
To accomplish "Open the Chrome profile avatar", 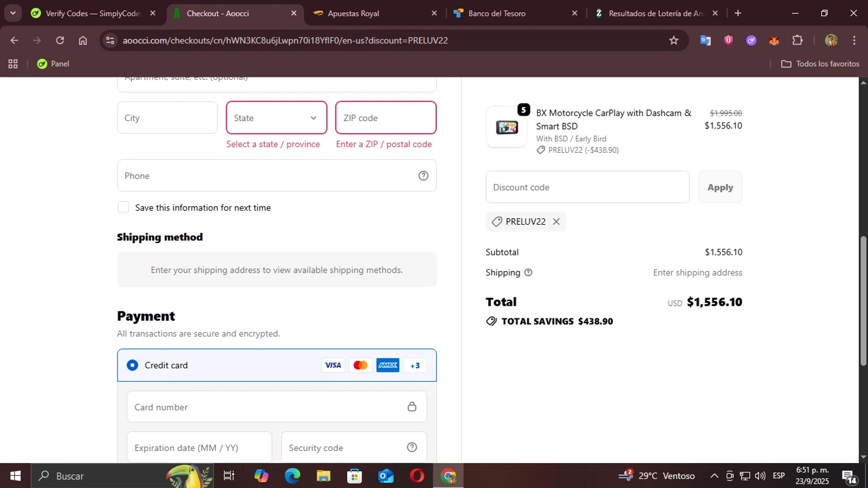I will point(832,41).
